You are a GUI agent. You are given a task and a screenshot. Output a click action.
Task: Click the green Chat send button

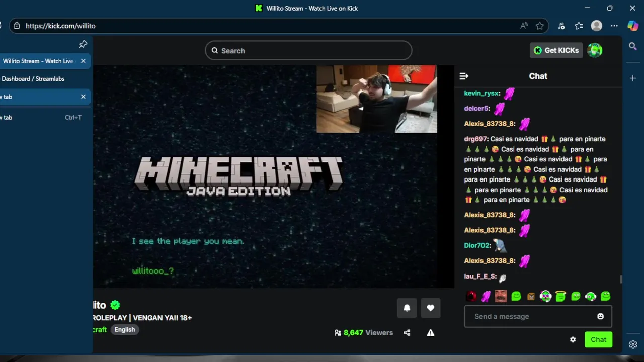pos(598,339)
